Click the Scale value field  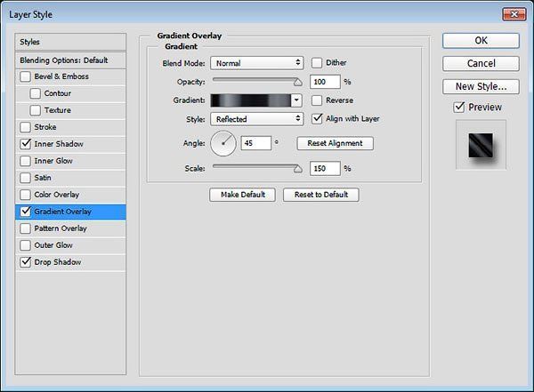[325, 168]
